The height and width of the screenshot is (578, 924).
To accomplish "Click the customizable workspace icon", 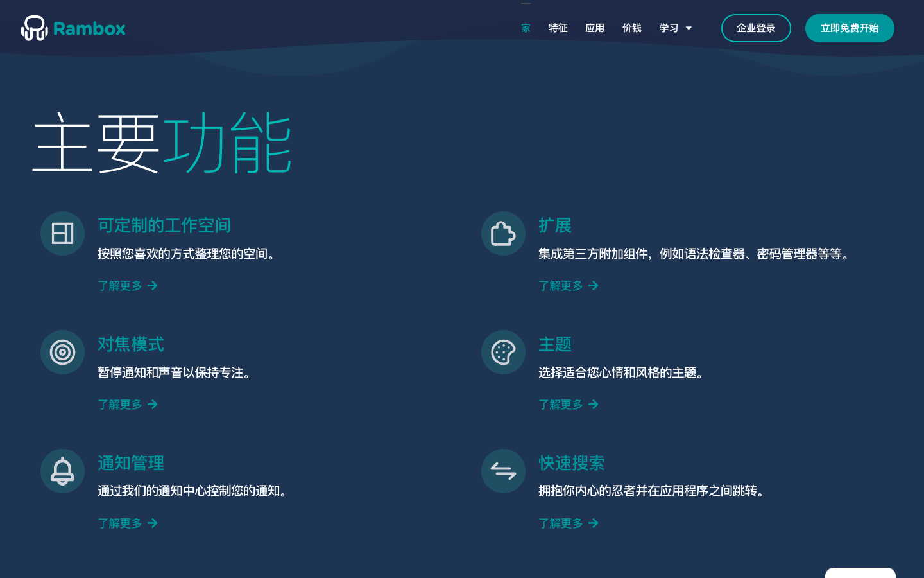I will pyautogui.click(x=62, y=233).
